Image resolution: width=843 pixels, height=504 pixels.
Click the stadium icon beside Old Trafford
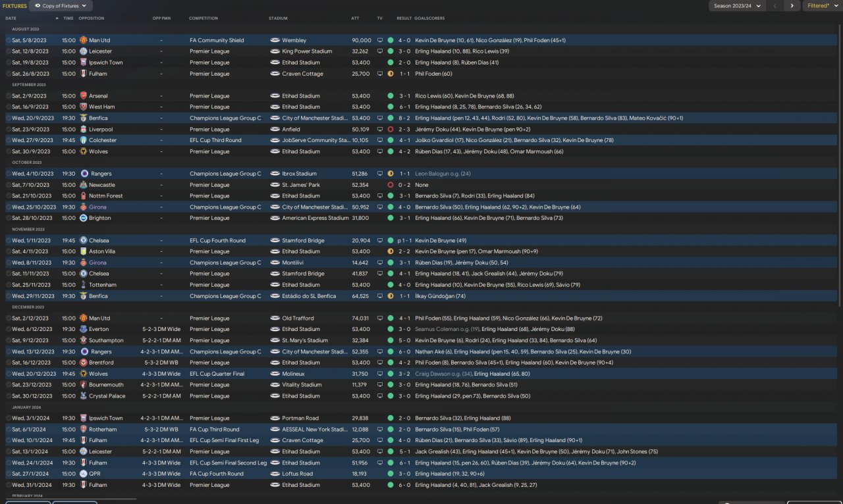[275, 318]
